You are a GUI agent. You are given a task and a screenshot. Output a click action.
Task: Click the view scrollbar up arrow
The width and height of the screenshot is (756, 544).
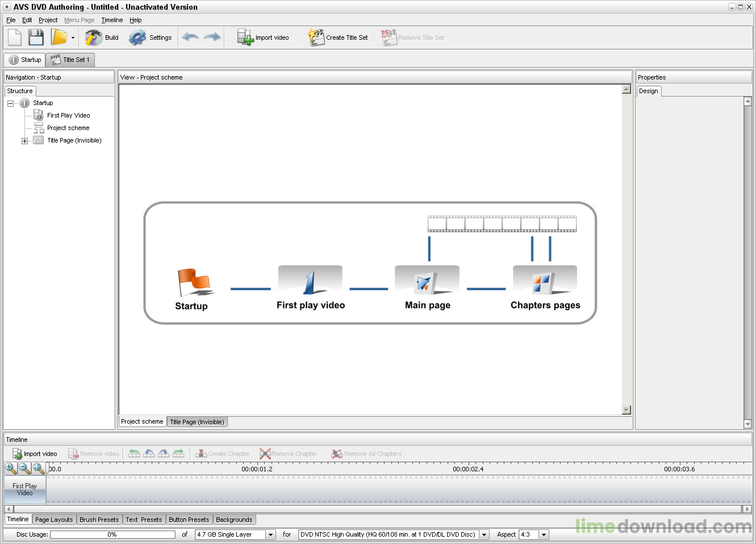point(626,89)
